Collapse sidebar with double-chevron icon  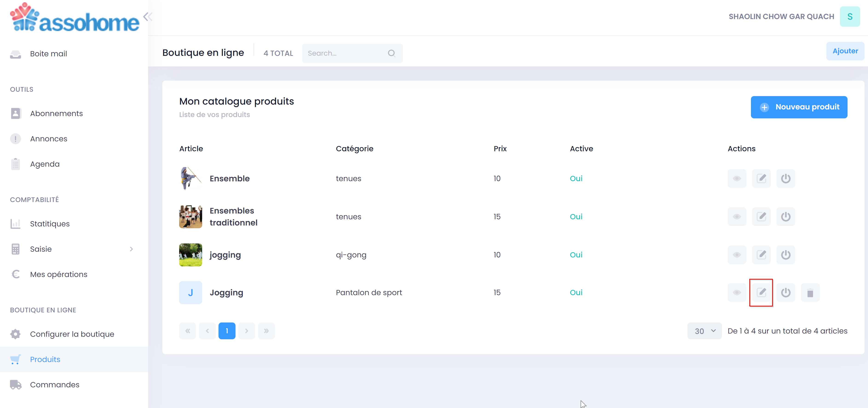(148, 17)
